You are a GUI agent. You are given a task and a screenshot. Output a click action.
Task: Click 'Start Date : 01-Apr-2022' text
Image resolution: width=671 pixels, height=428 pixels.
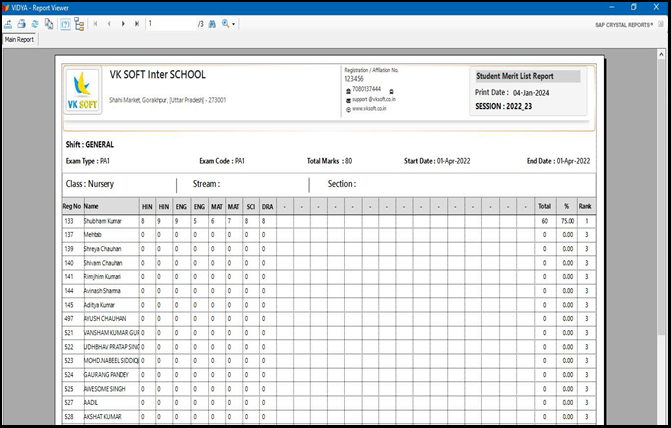(437, 161)
